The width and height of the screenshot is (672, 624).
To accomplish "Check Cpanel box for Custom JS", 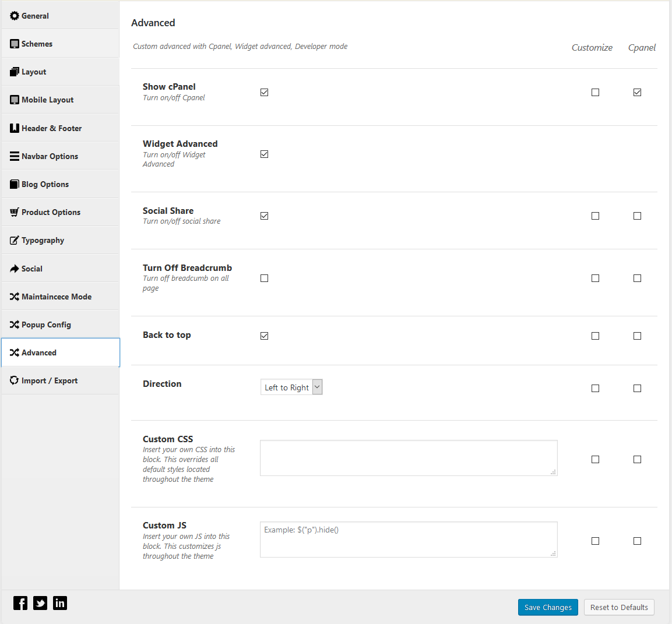I will [637, 541].
